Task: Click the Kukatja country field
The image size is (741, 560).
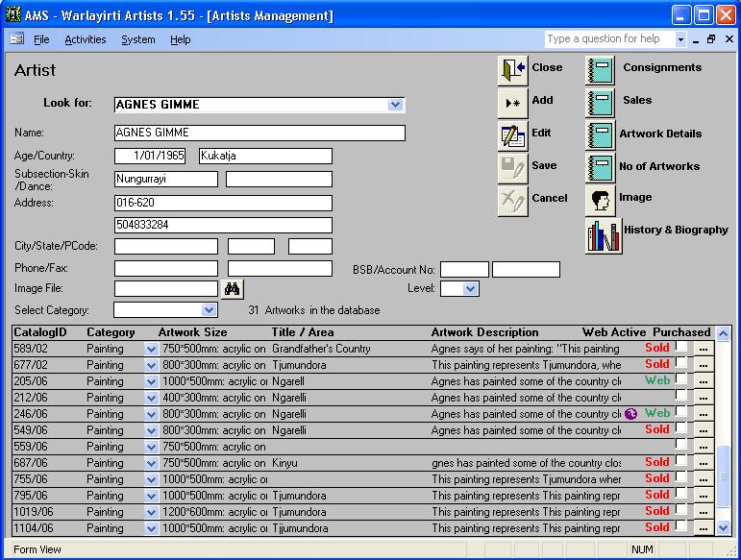Action: (265, 156)
